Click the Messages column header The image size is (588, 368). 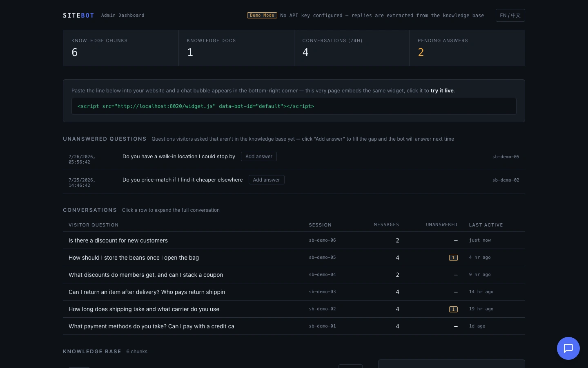386,224
